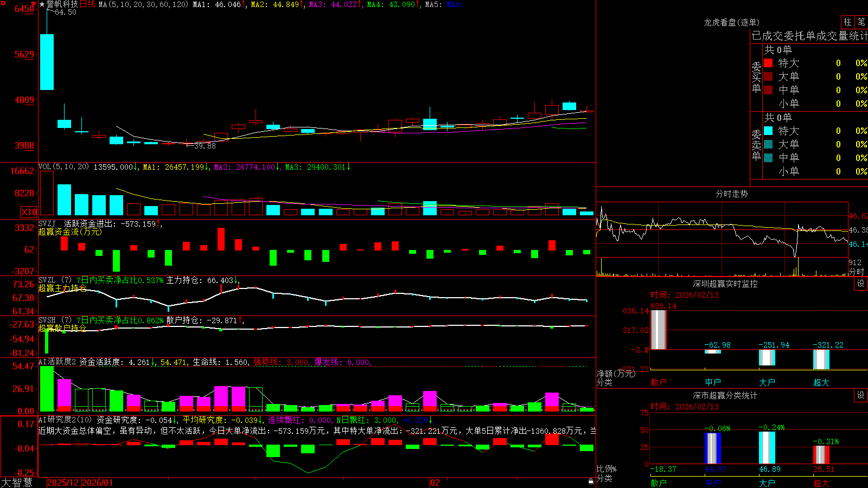The width and height of the screenshot is (868, 488).
Task: Click the 44.97 中户 bar in 分类统计
Action: click(x=712, y=448)
